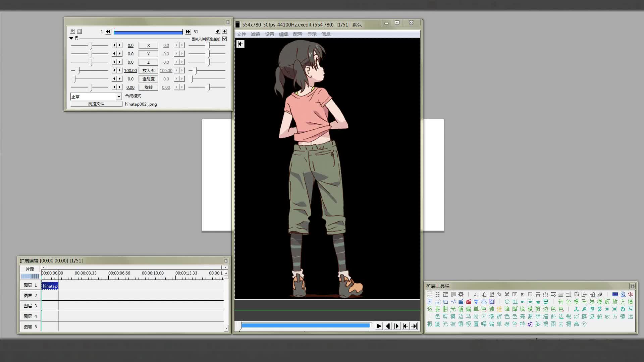Click the first grid icon in extension toolbar

click(x=430, y=294)
